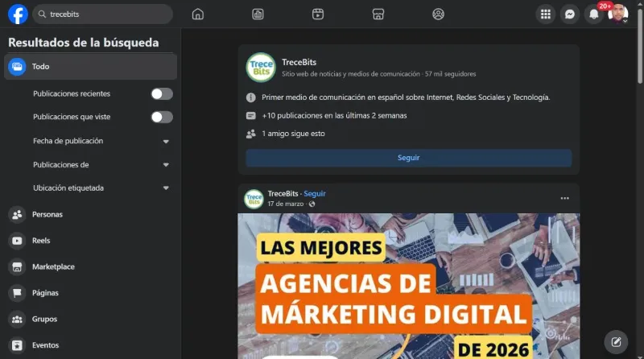Select Reels results filter
644x359 pixels.
(90, 241)
